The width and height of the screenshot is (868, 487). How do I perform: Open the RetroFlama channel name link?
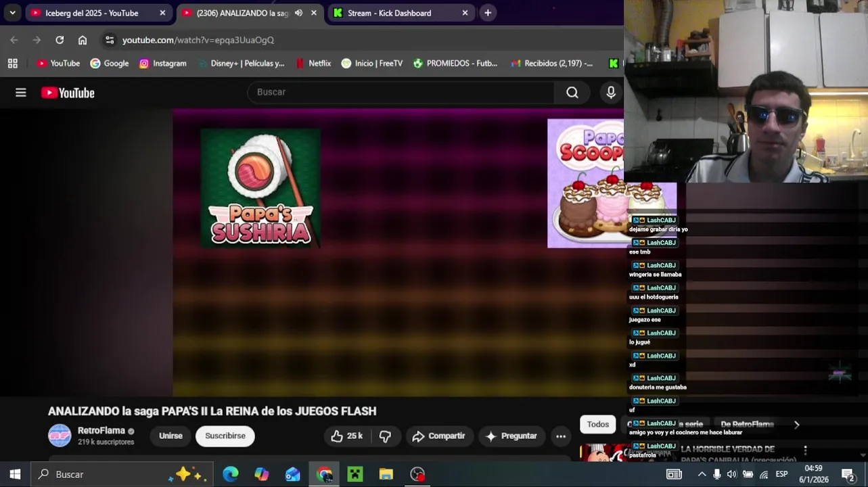click(101, 431)
